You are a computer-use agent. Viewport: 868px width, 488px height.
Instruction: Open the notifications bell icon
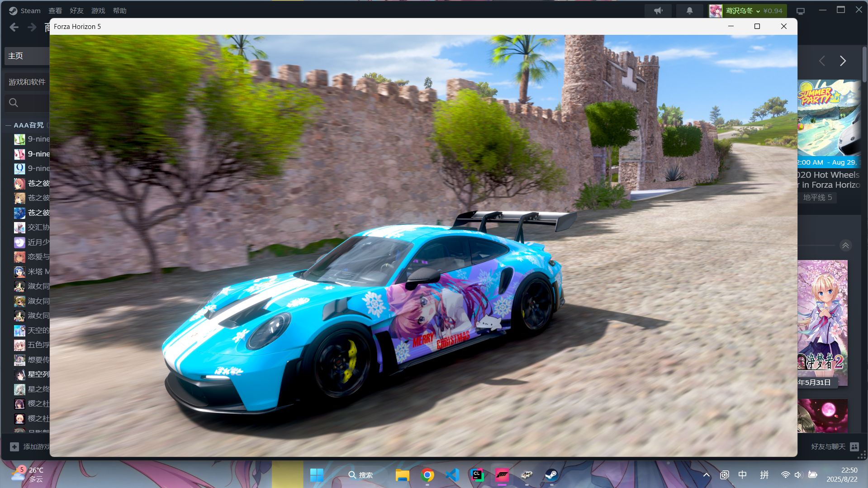point(689,10)
